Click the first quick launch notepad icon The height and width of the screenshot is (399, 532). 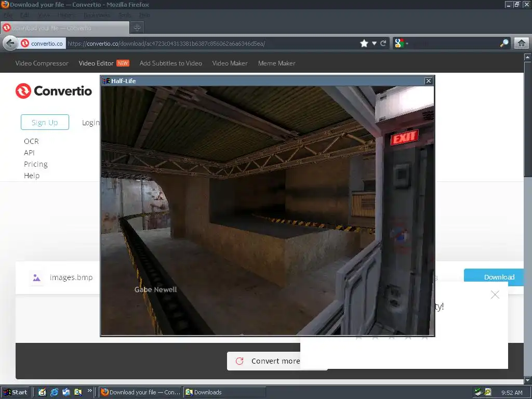click(42, 392)
